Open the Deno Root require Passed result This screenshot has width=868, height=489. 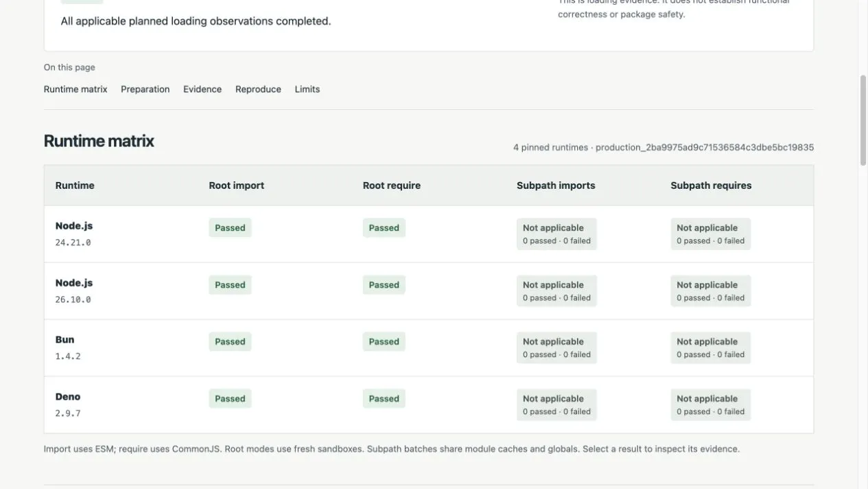click(x=384, y=398)
